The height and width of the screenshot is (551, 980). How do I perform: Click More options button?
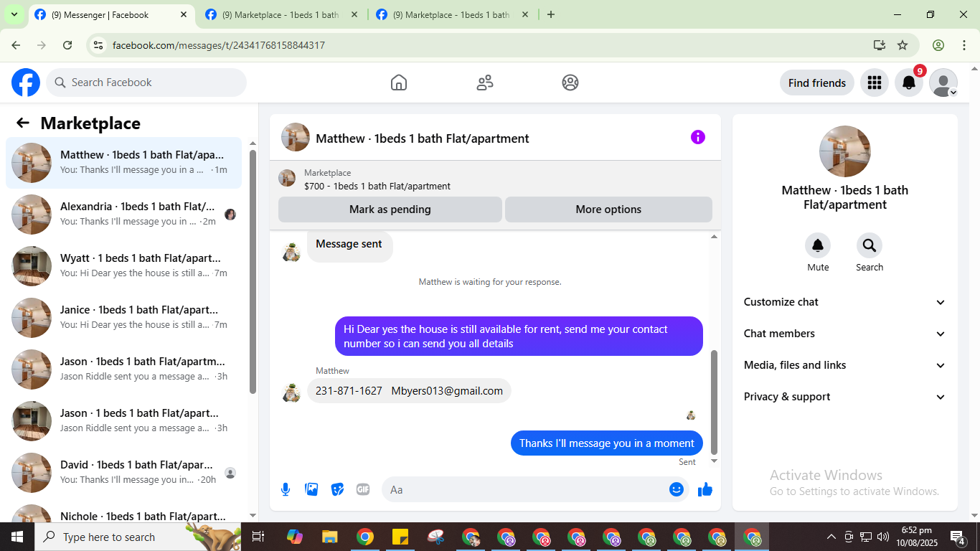pos(608,209)
